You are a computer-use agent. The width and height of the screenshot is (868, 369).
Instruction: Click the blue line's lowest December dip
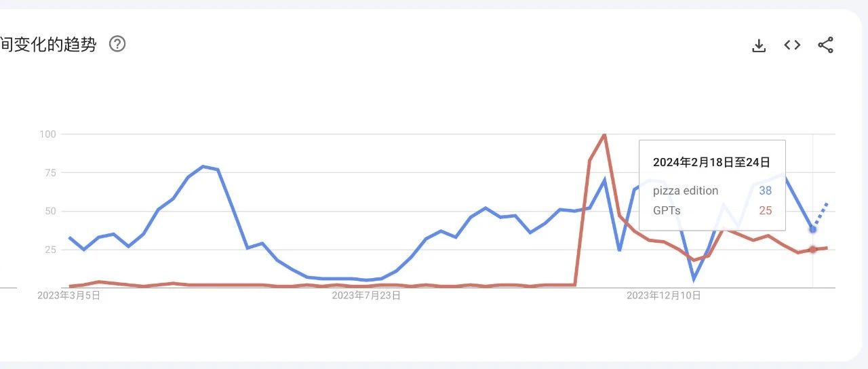click(694, 278)
